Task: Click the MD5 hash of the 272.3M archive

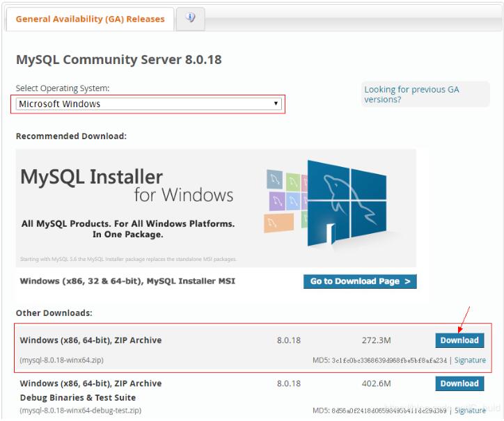Action: click(x=388, y=360)
